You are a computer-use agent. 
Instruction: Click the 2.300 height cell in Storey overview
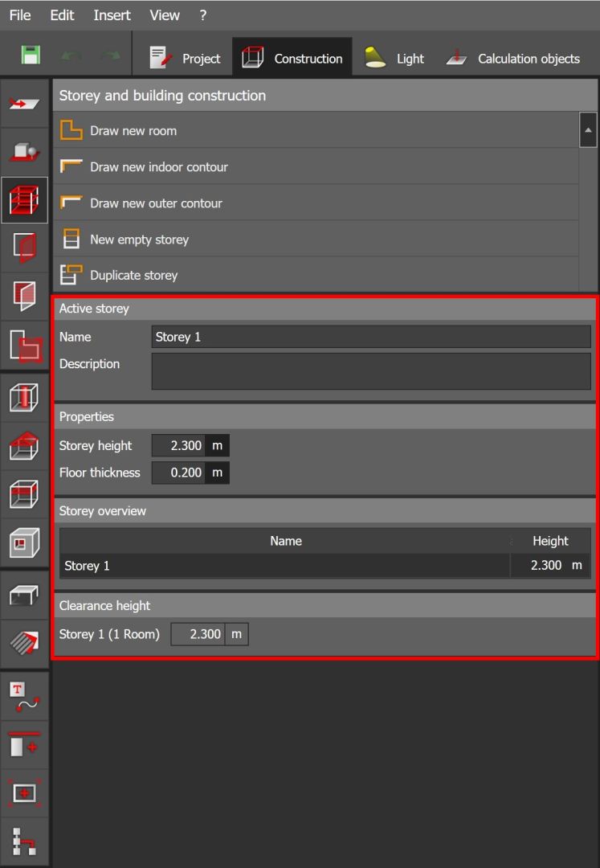(x=550, y=566)
